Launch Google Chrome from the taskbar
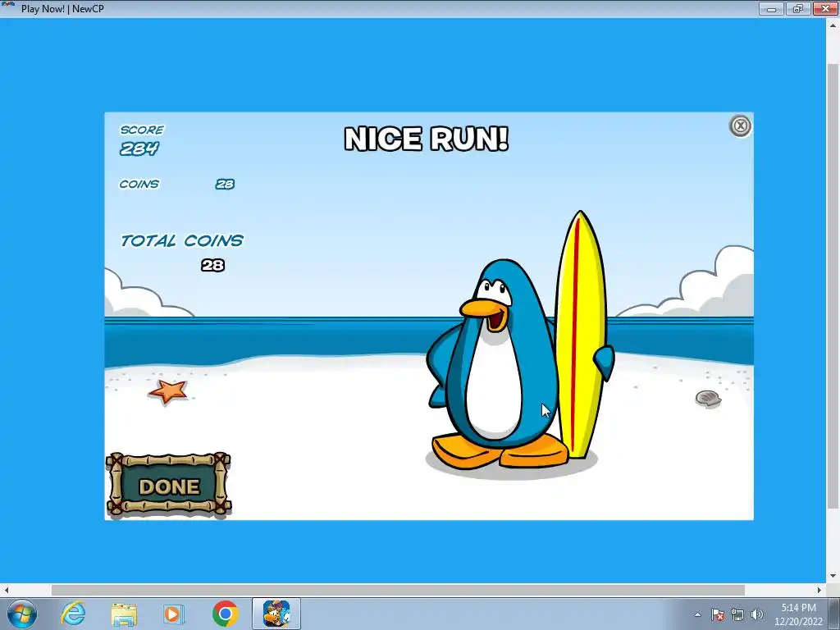The height and width of the screenshot is (630, 840). click(x=225, y=614)
